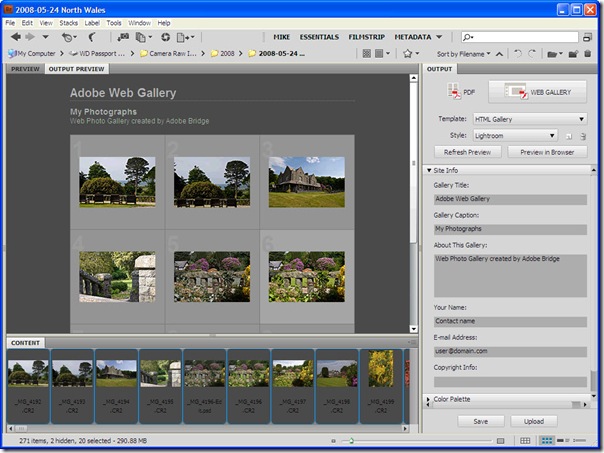Open the Refine pages icon menu

144,37
